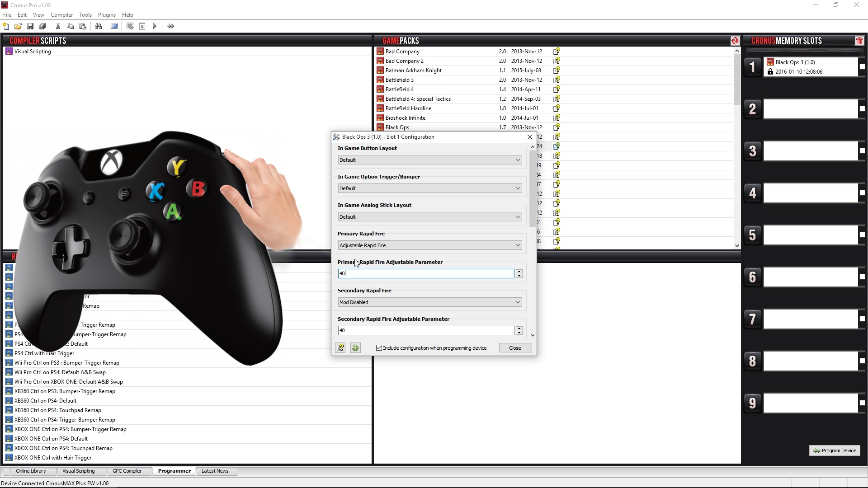This screenshot has height=488, width=868.
Task: Select the memory slot 2 number button
Action: [752, 109]
